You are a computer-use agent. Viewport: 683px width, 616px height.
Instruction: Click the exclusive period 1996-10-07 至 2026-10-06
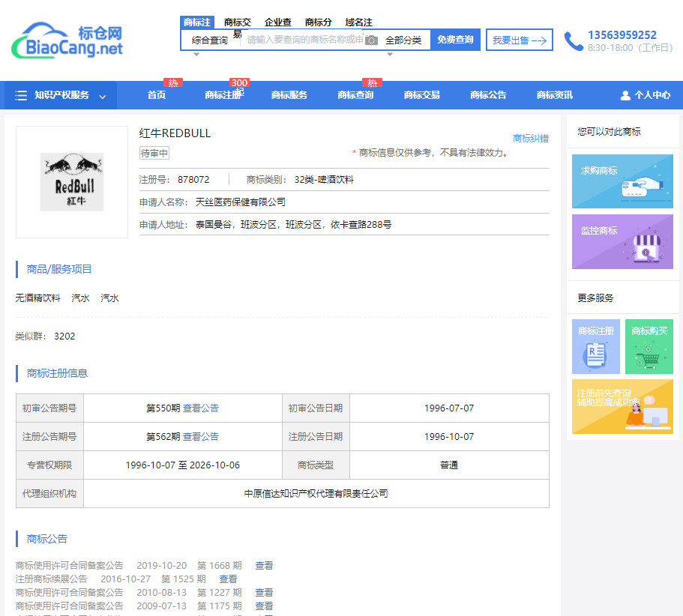pos(182,465)
